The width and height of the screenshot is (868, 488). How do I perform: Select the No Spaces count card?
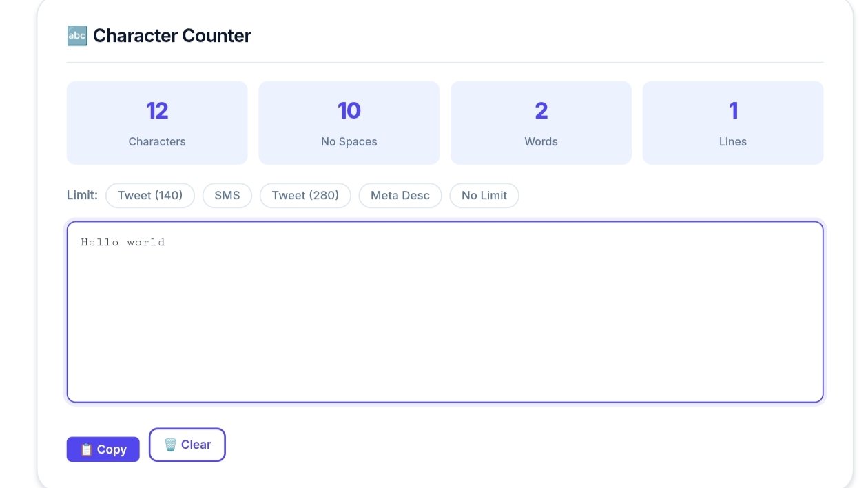point(349,122)
